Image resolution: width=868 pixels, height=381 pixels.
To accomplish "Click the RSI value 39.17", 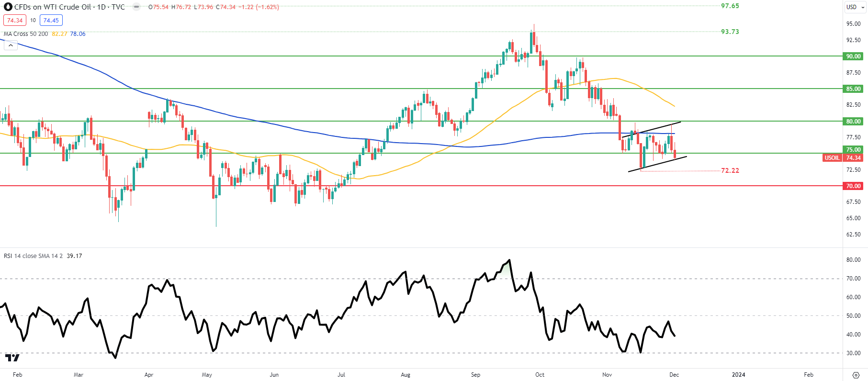I will [x=74, y=256].
